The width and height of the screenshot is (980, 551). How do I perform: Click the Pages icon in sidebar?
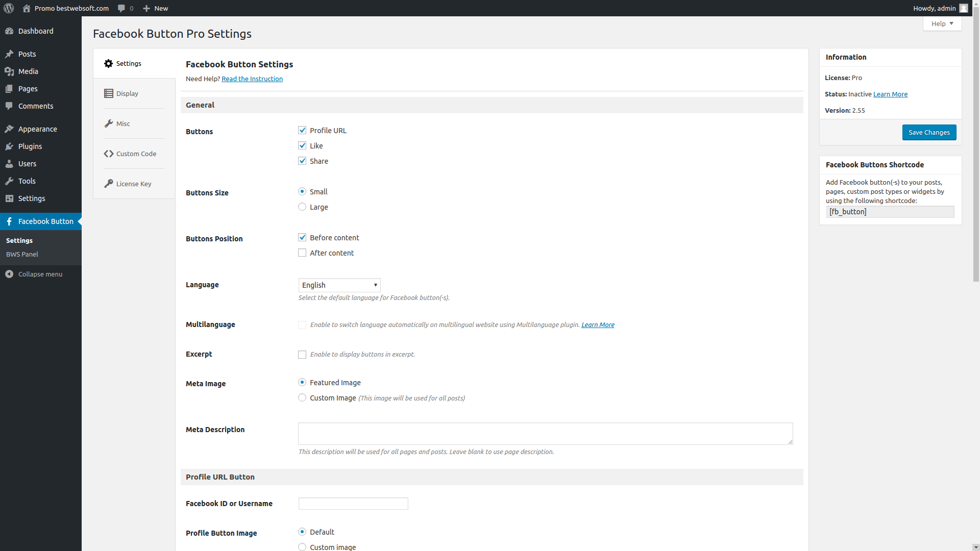[x=9, y=89]
